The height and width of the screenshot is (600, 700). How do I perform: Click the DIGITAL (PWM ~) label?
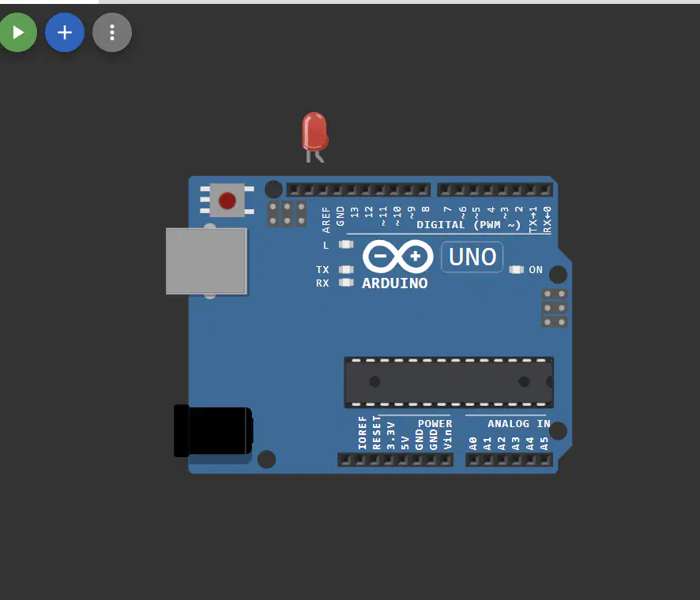pos(469,225)
